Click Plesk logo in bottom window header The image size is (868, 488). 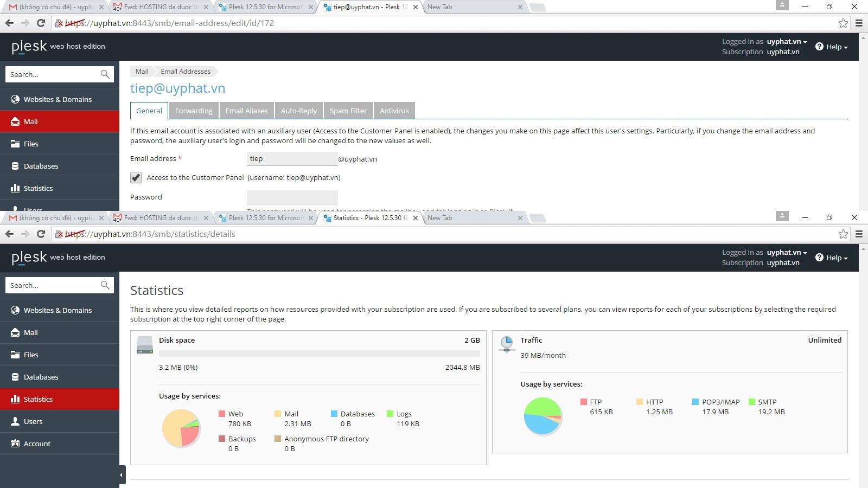pos(58,258)
